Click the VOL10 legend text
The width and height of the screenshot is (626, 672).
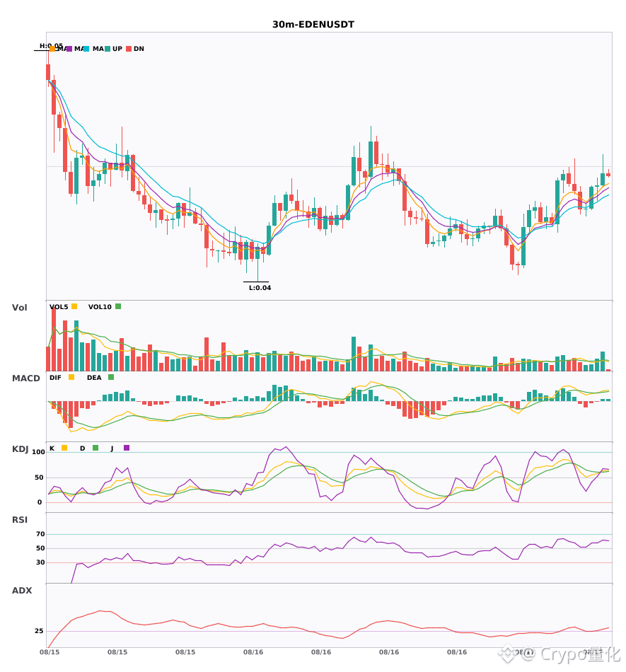point(100,307)
